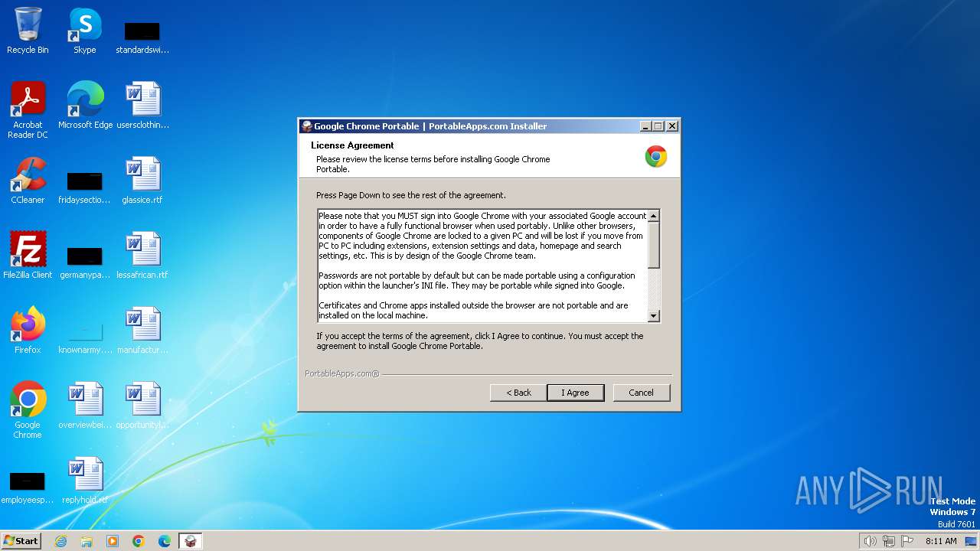The image size is (980, 551).
Task: Minimize the installer window
Action: pyautogui.click(x=645, y=126)
